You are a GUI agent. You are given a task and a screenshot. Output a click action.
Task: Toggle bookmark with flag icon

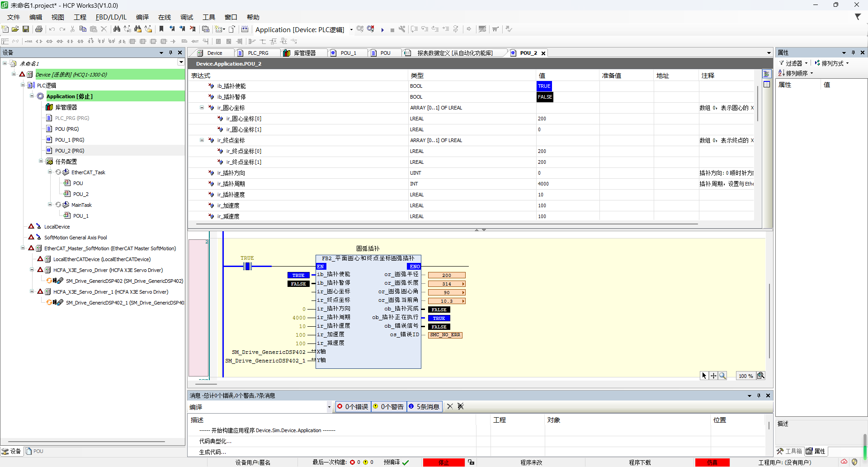[161, 29]
